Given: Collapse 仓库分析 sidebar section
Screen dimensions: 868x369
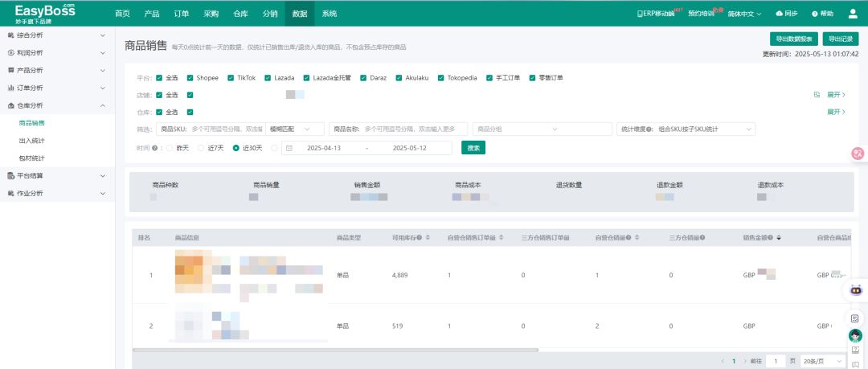Looking at the screenshot, I should pyautogui.click(x=58, y=105).
